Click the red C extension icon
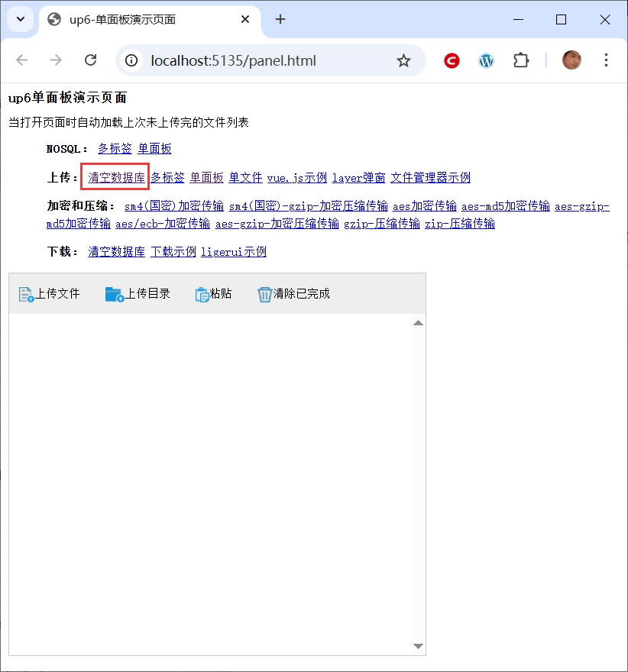This screenshot has width=628, height=672. coord(452,60)
